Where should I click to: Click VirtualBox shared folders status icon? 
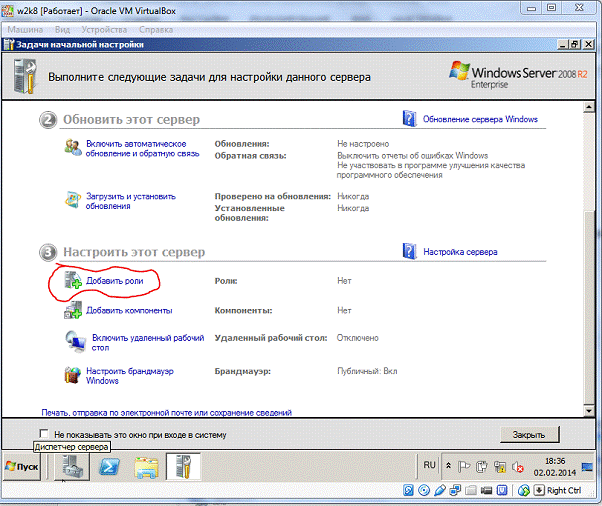pos(471,490)
